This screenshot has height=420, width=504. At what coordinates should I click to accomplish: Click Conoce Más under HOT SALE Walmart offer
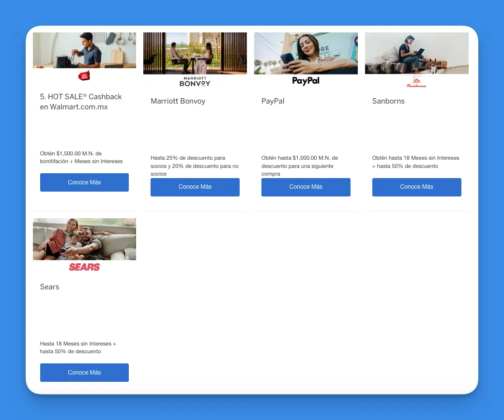click(x=84, y=182)
